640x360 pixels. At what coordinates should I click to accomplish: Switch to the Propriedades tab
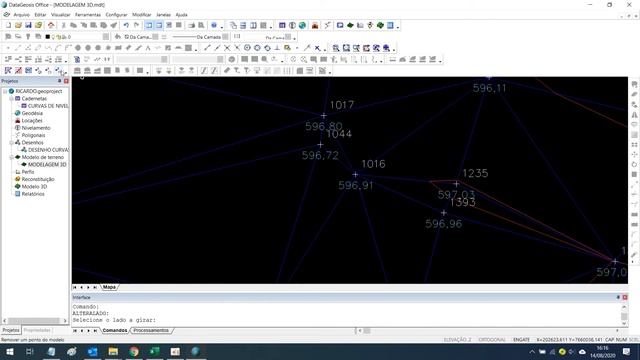[x=37, y=330]
